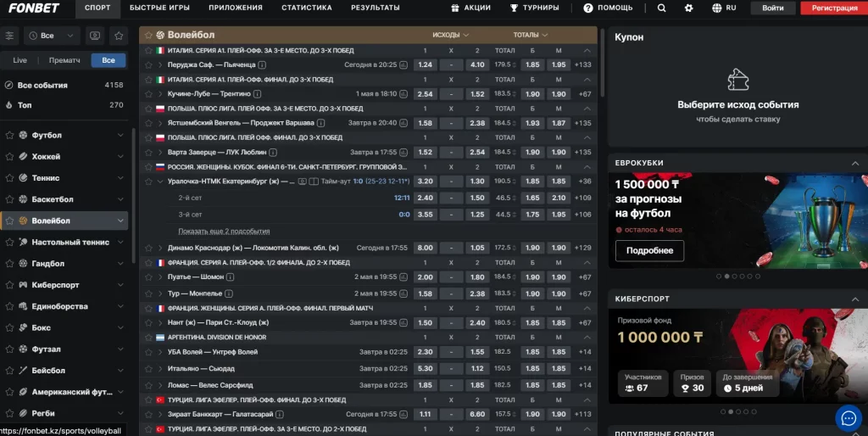Click Показать еще 2 подсобытия link
The height and width of the screenshot is (436, 868).
pos(224,232)
